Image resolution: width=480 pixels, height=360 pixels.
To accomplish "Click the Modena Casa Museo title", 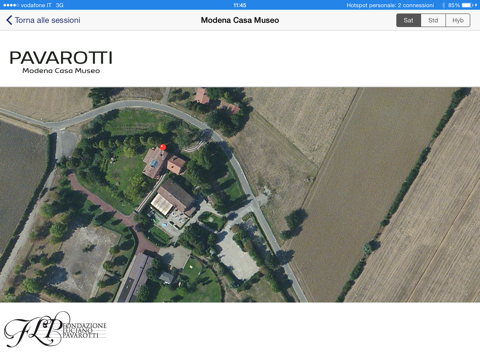I will pos(240,20).
